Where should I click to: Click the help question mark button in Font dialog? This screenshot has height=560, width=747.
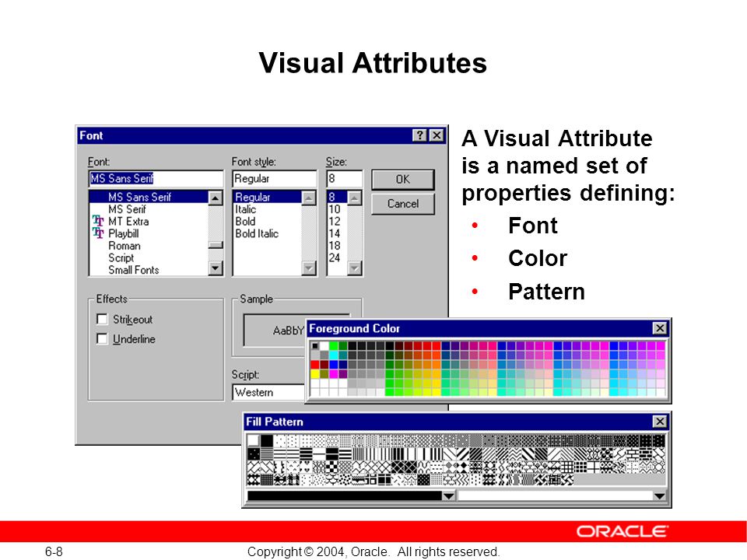[x=419, y=135]
